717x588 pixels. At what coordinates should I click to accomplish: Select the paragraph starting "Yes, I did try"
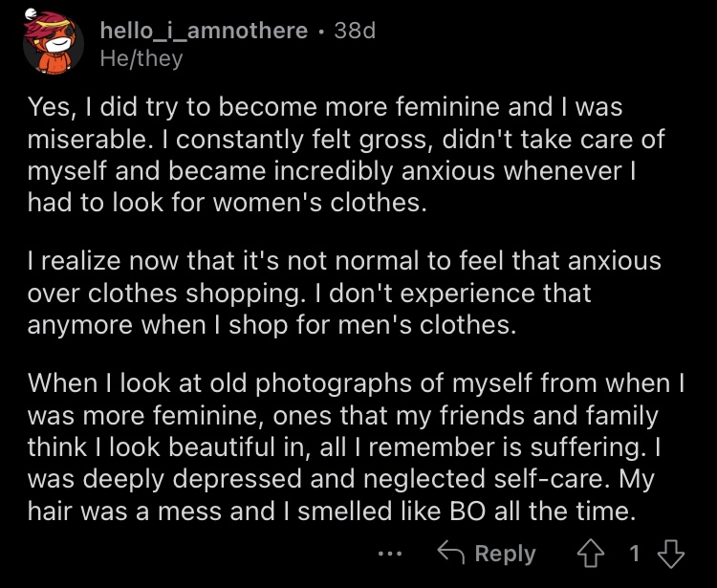point(346,154)
